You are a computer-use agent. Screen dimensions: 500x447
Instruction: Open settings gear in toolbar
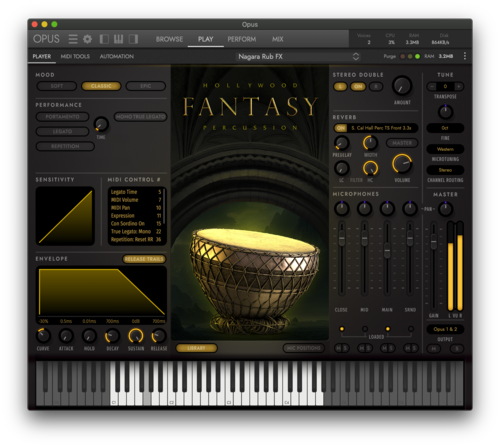pyautogui.click(x=87, y=39)
